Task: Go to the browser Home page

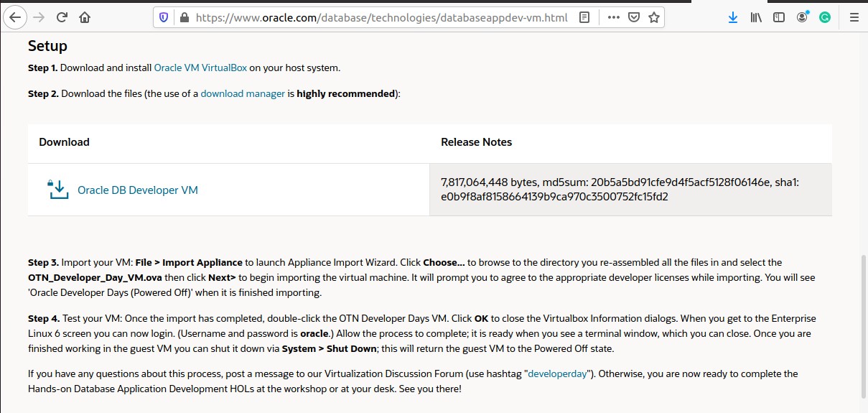Action: [x=85, y=17]
